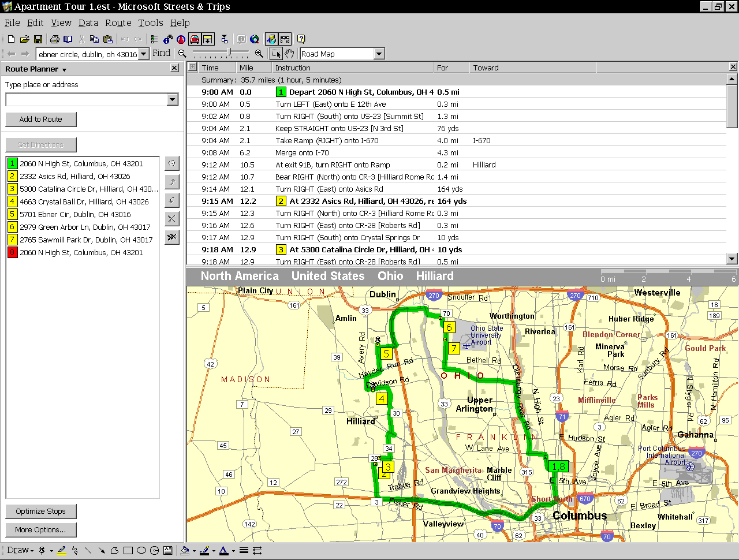This screenshot has width=739, height=560.
Task: Remove selected stop with the X button
Action: [172, 219]
